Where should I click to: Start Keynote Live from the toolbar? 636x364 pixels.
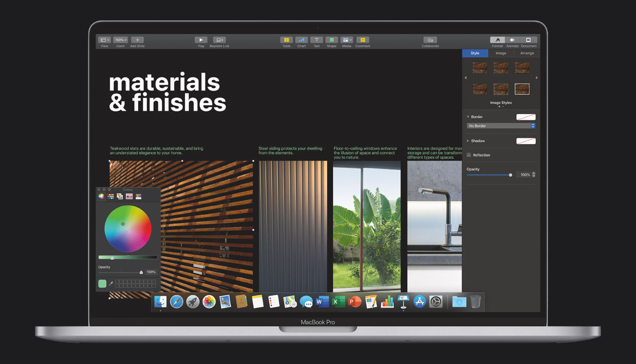(219, 40)
